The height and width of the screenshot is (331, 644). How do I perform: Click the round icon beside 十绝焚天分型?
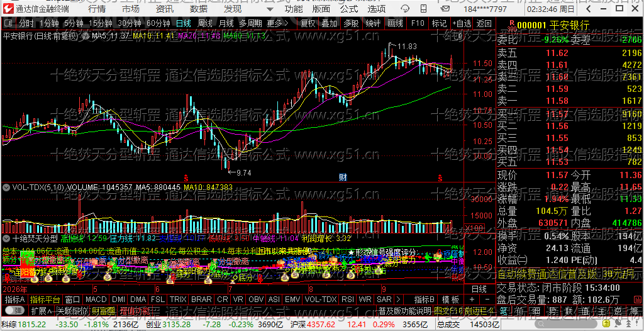[x=7, y=238]
